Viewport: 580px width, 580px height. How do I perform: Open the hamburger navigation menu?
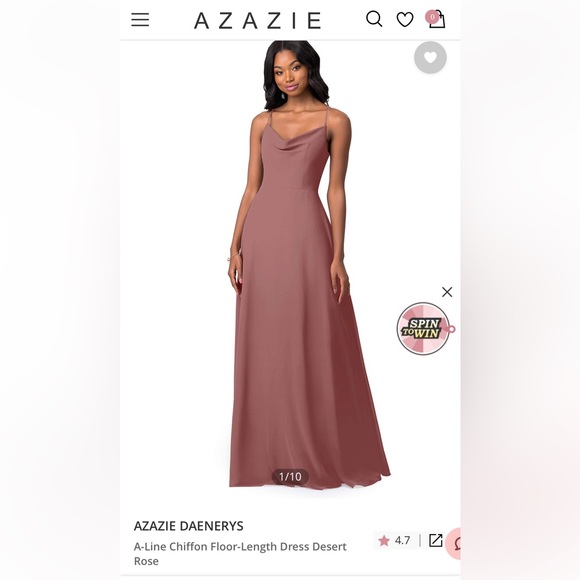click(140, 20)
